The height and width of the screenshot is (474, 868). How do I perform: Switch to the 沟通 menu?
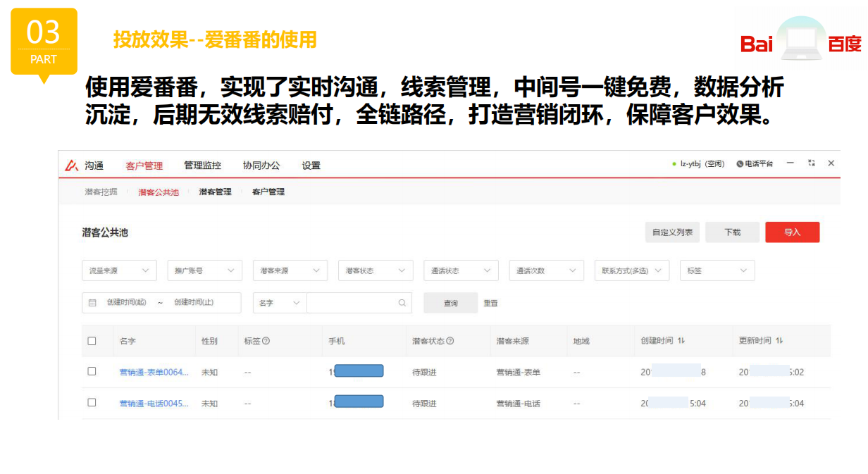(94, 166)
